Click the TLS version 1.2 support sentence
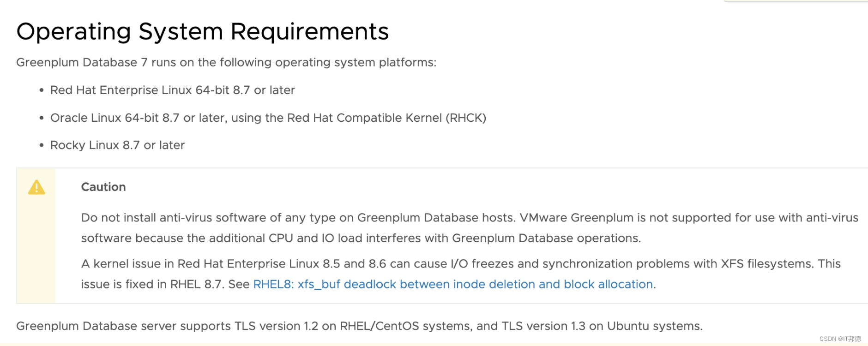Viewport: 868px width, 346px height. [359, 326]
